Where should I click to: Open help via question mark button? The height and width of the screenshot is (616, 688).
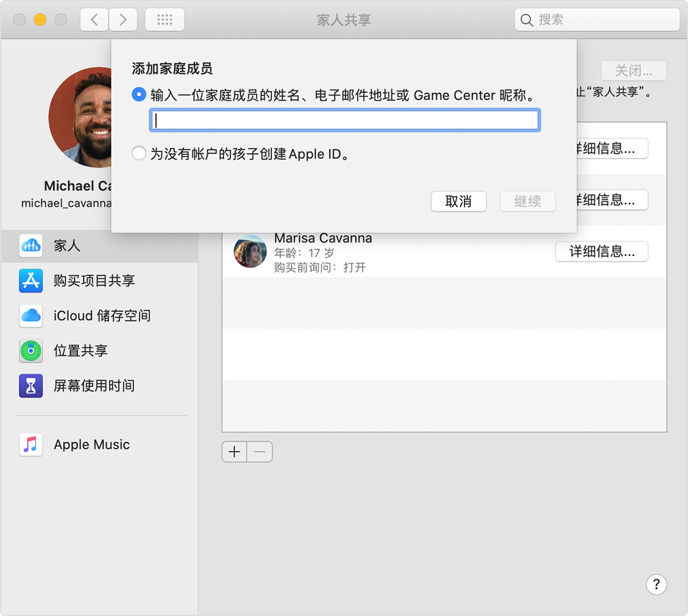[656, 584]
